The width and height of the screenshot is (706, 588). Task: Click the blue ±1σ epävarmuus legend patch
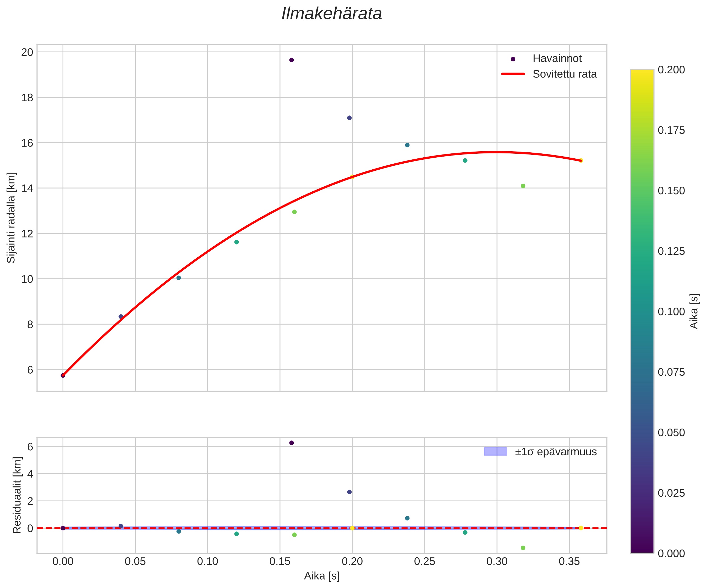pos(495,452)
